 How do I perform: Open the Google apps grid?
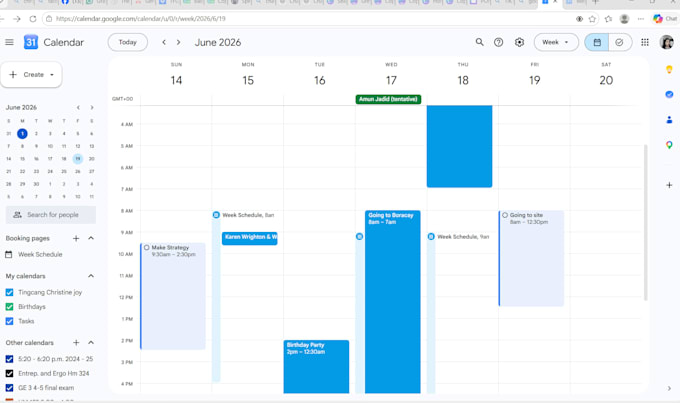(x=645, y=42)
